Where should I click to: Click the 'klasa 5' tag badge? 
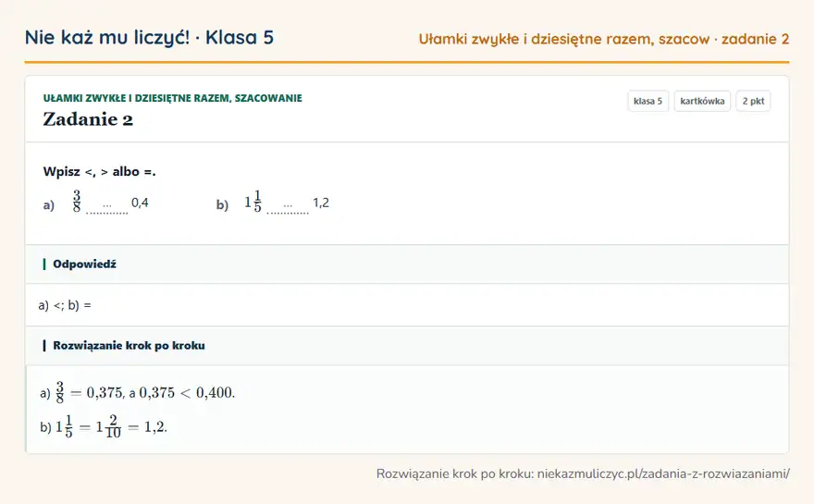tap(647, 101)
